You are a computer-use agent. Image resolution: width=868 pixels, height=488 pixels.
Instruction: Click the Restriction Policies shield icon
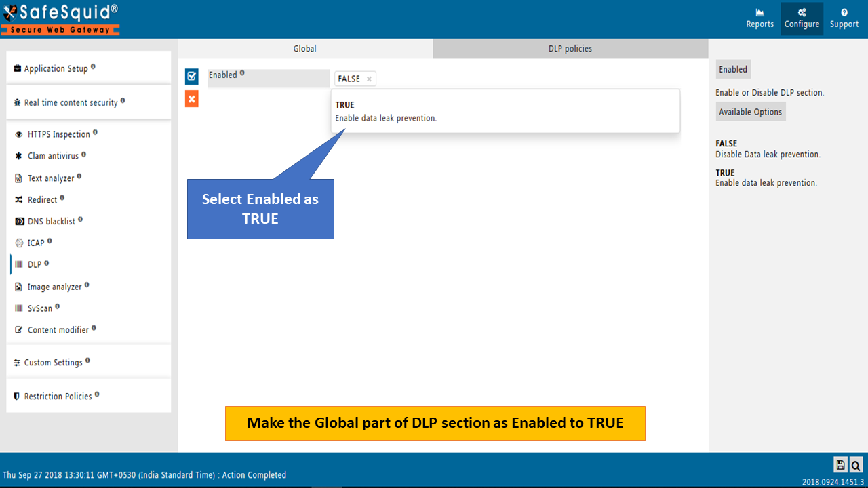coord(18,396)
